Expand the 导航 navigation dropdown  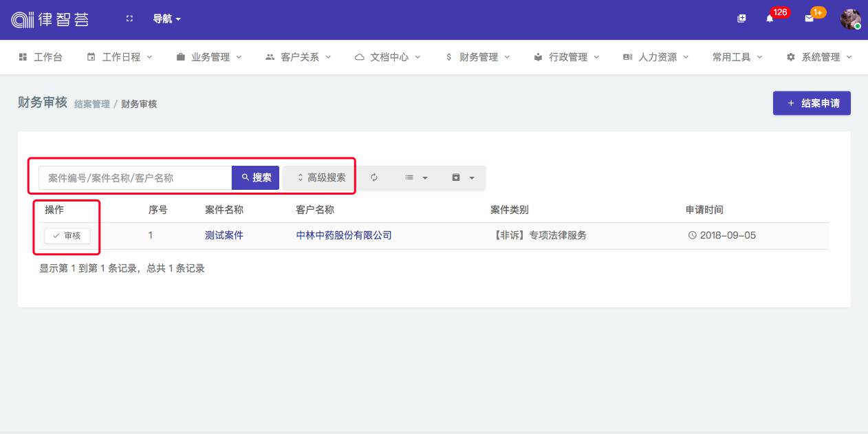[166, 19]
